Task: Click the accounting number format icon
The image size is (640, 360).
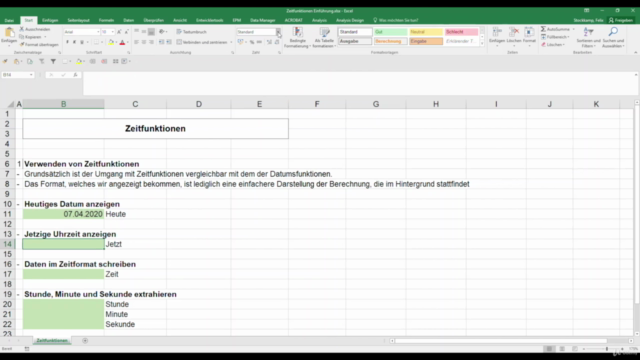Action: 240,42
